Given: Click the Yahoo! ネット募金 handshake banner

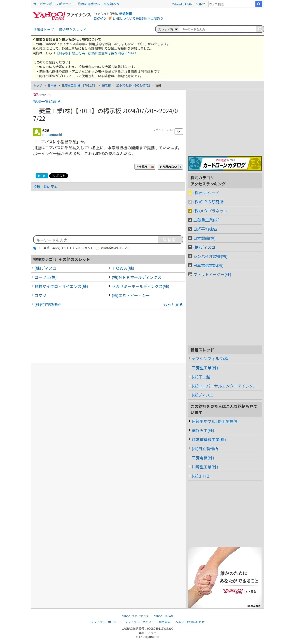Looking at the screenshot, I should [225, 578].
